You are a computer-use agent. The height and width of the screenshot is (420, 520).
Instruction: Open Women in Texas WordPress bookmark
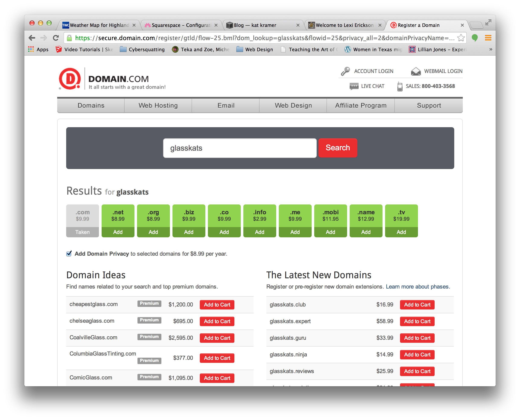(x=373, y=49)
